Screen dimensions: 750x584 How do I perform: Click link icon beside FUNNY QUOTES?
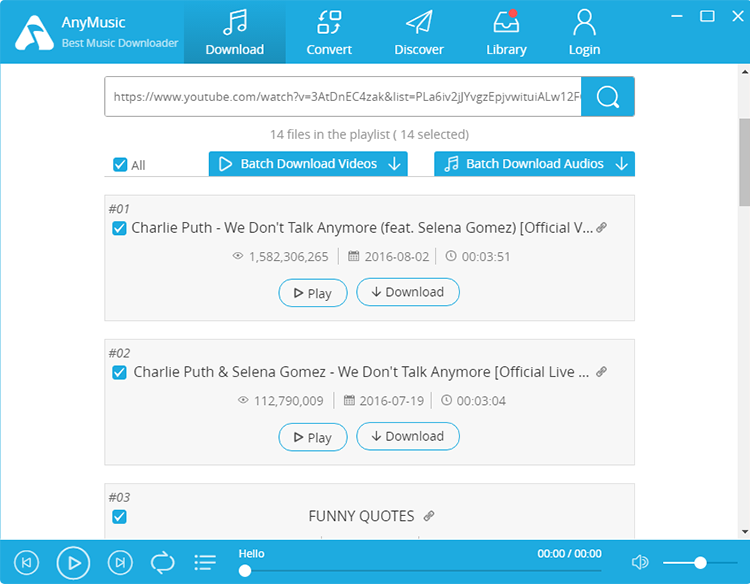click(429, 516)
